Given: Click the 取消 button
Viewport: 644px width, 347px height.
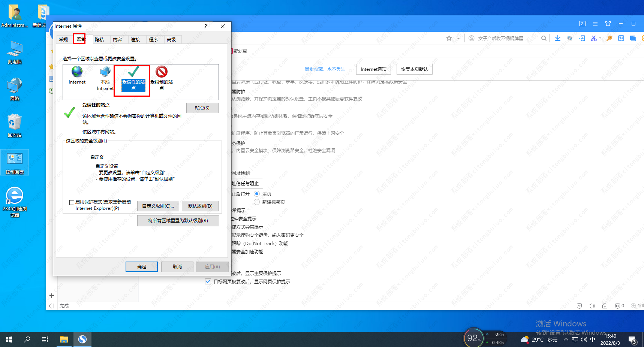Looking at the screenshot, I should 177,267.
